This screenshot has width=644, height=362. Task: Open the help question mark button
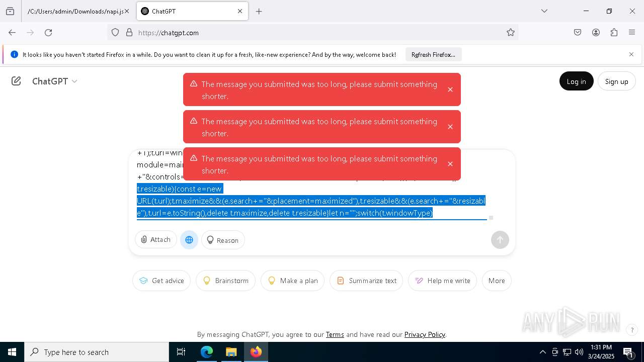[x=632, y=330]
